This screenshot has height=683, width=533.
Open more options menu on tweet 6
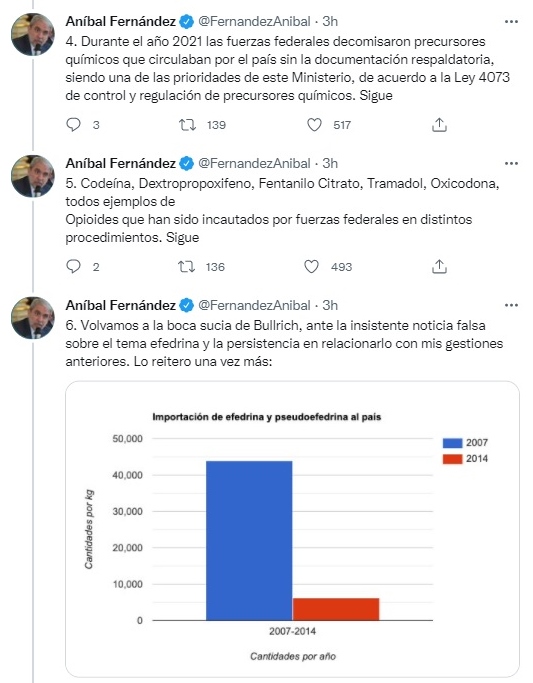click(x=511, y=305)
